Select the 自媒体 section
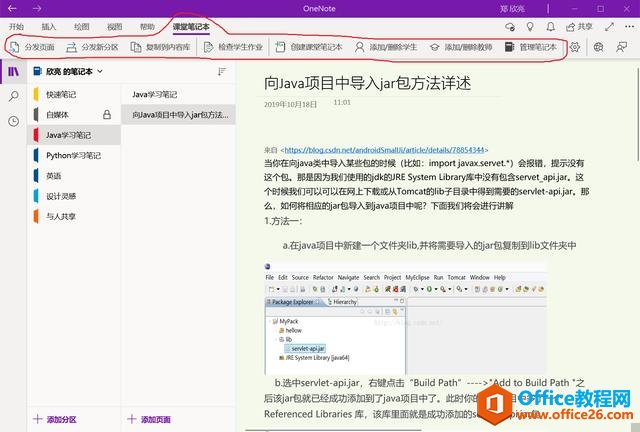The height and width of the screenshot is (432, 640). pyautogui.click(x=74, y=115)
